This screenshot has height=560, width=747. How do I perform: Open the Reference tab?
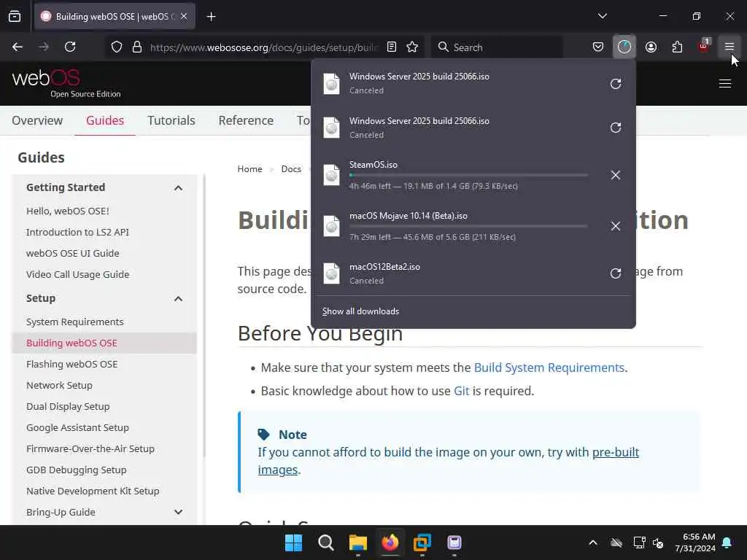tap(246, 120)
